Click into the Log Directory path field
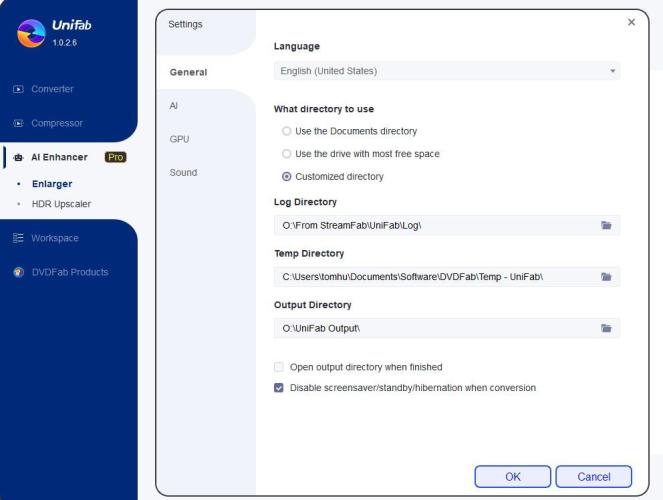Image resolution: width=663 pixels, height=500 pixels. pos(447,225)
